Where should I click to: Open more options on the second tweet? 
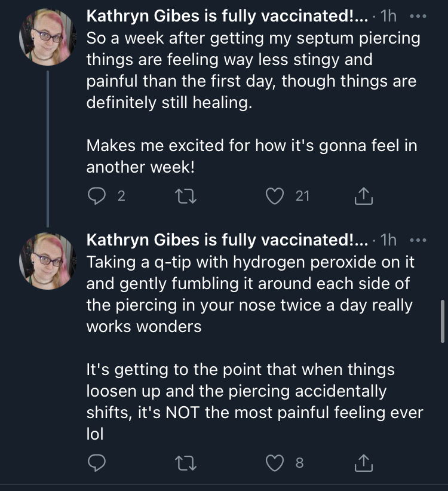(x=418, y=241)
